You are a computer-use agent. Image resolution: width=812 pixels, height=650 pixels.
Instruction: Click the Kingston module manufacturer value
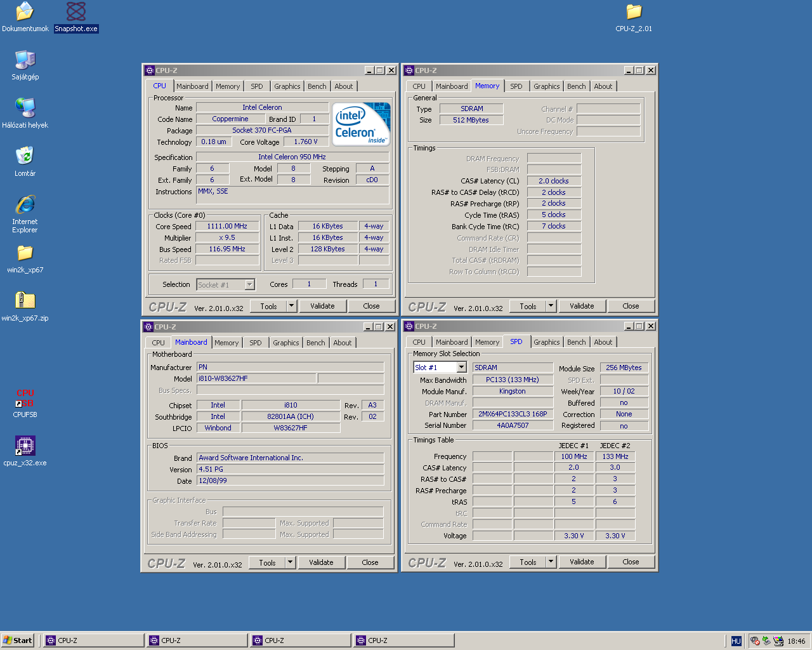(x=513, y=391)
